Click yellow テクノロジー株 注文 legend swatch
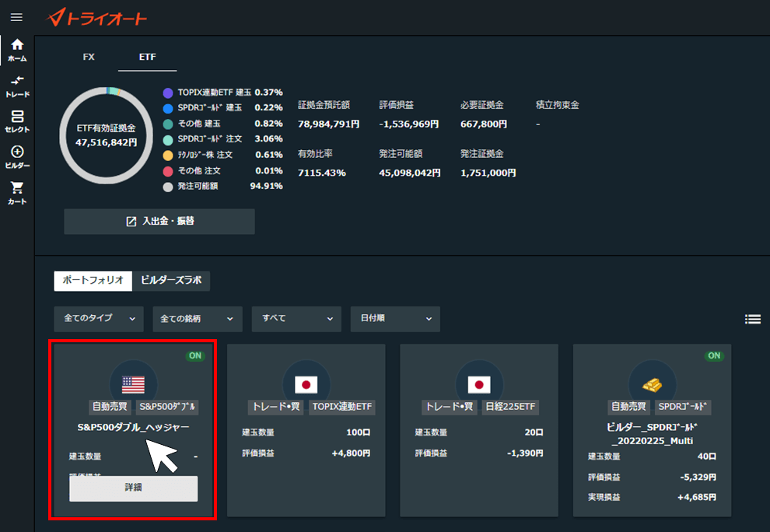 pos(168,156)
